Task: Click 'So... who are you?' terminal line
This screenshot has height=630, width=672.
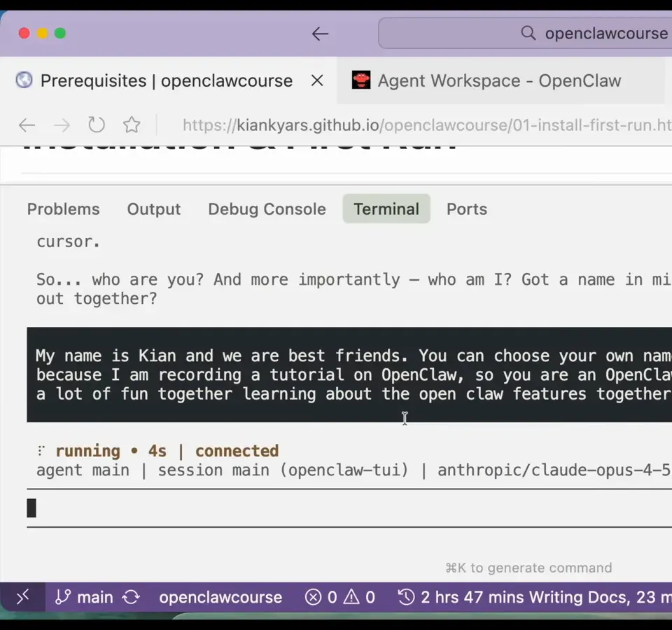Action: [x=353, y=279]
